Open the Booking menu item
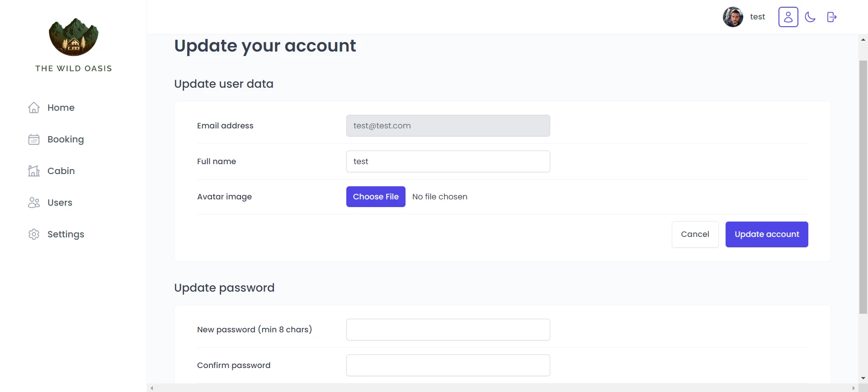 point(66,139)
